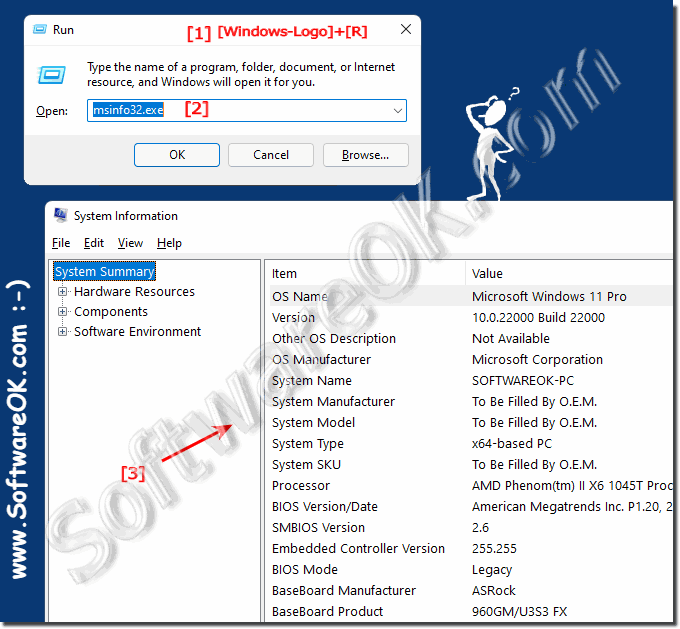Click the Value column header

click(569, 274)
